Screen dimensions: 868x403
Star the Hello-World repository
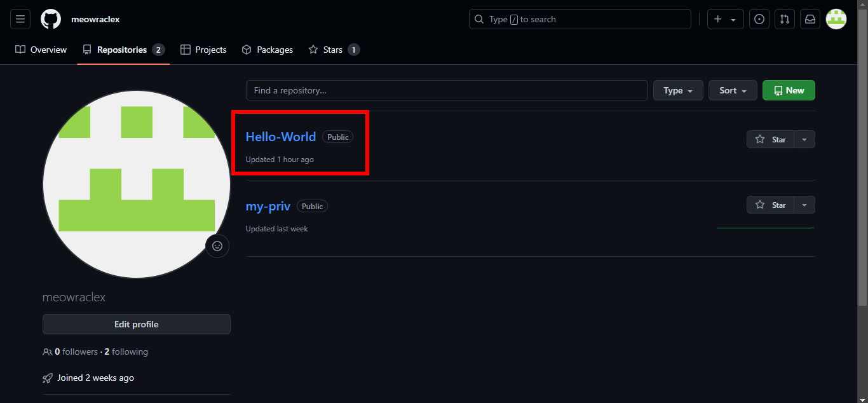click(x=770, y=139)
